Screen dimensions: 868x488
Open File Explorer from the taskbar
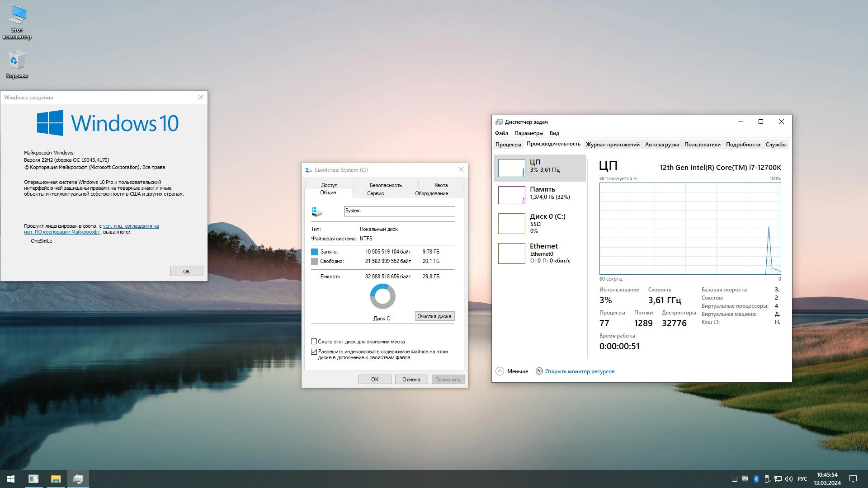tap(56, 479)
